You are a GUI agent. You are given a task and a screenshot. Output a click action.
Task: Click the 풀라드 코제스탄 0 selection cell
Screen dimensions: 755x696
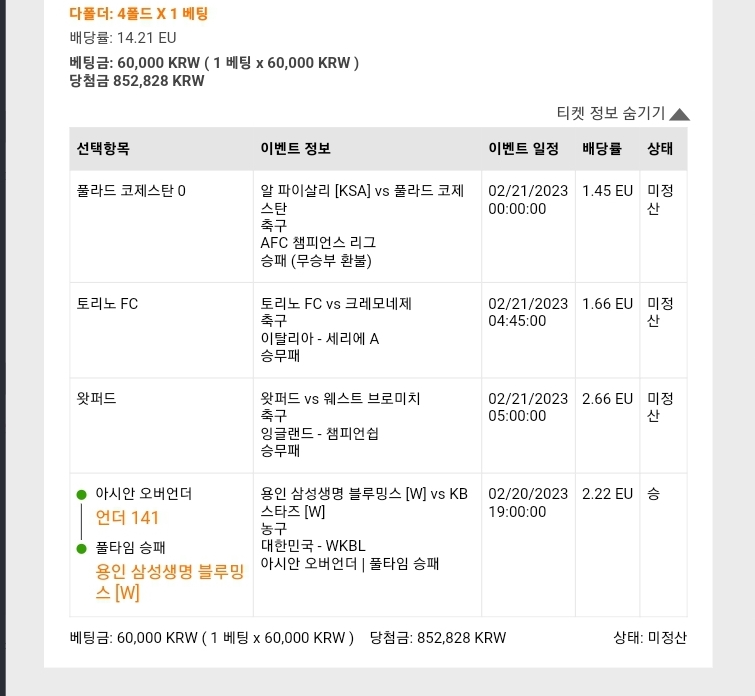161,226
